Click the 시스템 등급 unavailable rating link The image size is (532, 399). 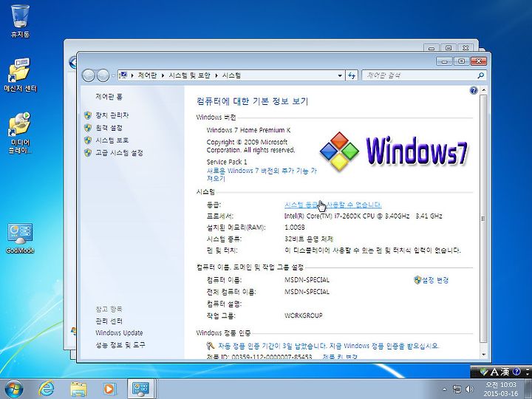pyautogui.click(x=332, y=205)
